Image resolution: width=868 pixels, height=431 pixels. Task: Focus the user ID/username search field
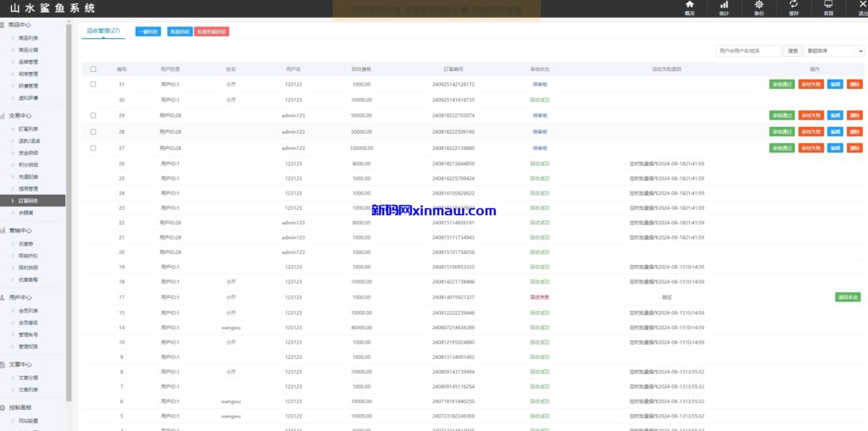pyautogui.click(x=748, y=51)
